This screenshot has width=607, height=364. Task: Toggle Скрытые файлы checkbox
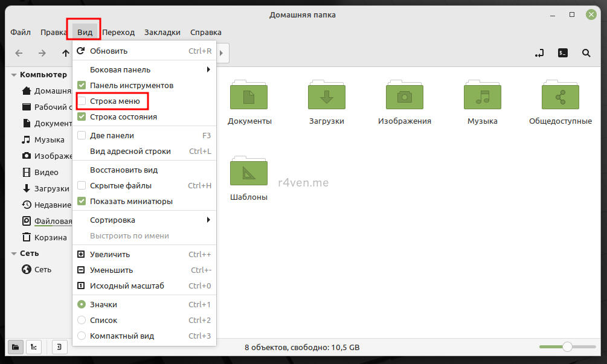point(82,186)
